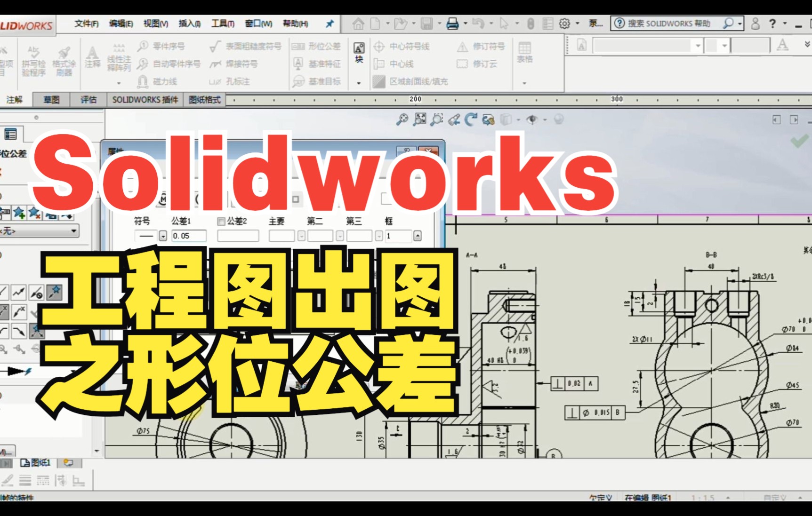Undo the last action with the undo icon
The image size is (812, 516).
click(478, 23)
